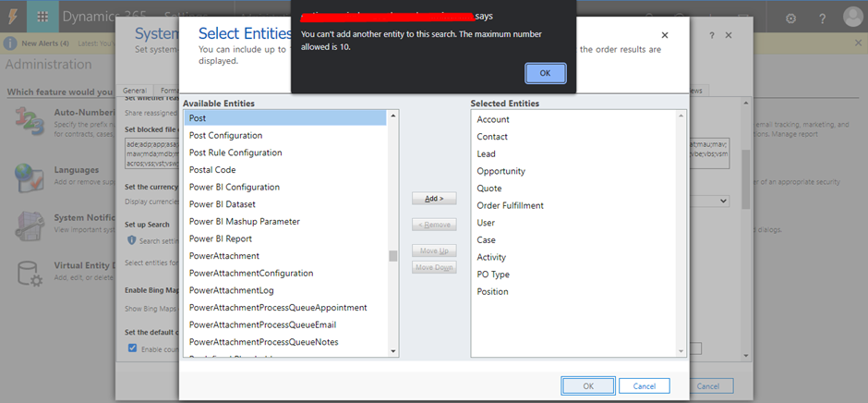Click Selected Entities scroll up arrow
The width and height of the screenshot is (868, 403).
coord(681,116)
